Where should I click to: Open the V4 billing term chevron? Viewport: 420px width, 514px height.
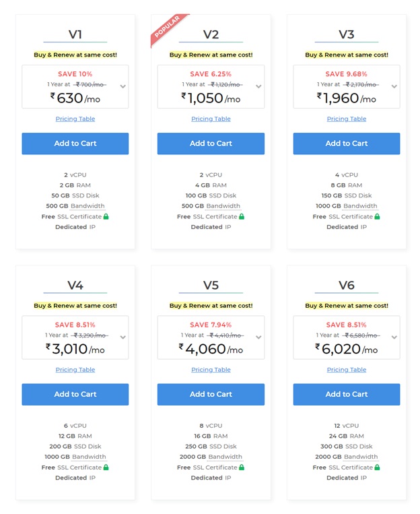[123, 338]
